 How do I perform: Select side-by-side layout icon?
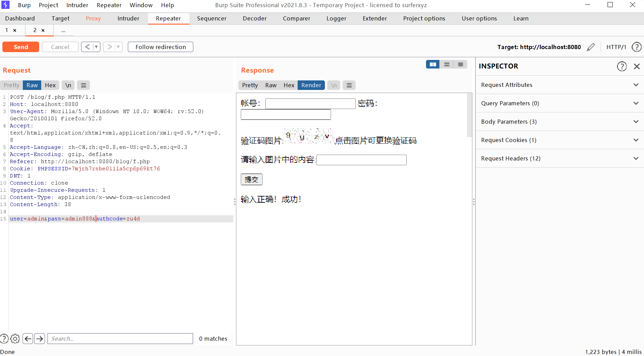[x=433, y=64]
